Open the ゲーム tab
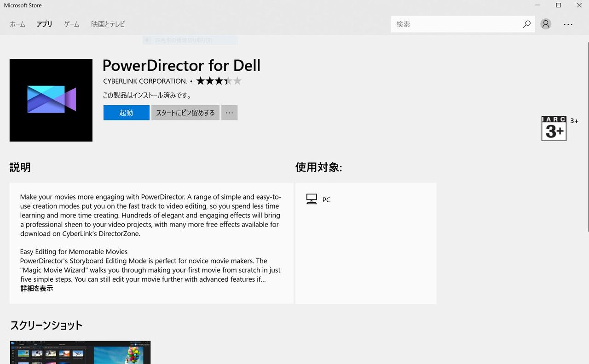This screenshot has width=589, height=364. pos(71,24)
